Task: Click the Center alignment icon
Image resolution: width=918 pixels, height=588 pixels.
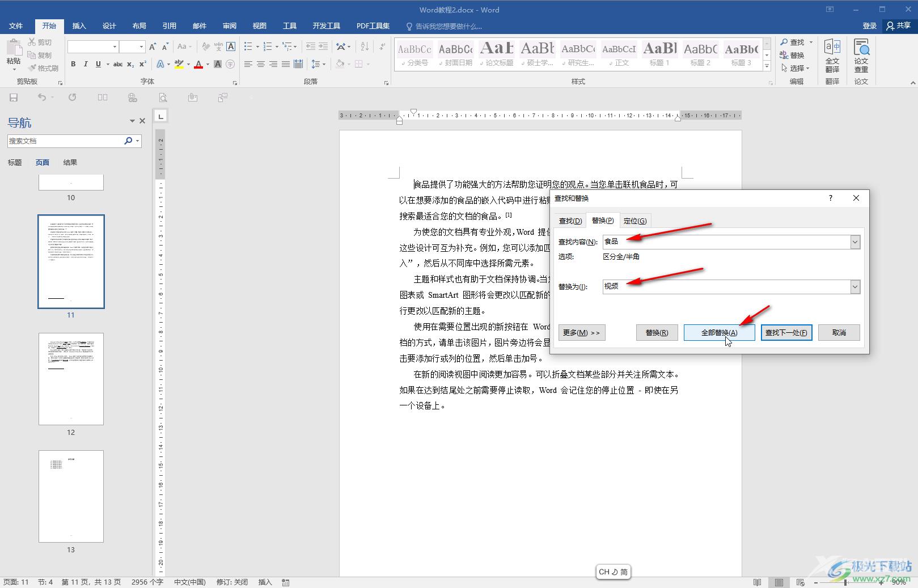Action: 261,64
